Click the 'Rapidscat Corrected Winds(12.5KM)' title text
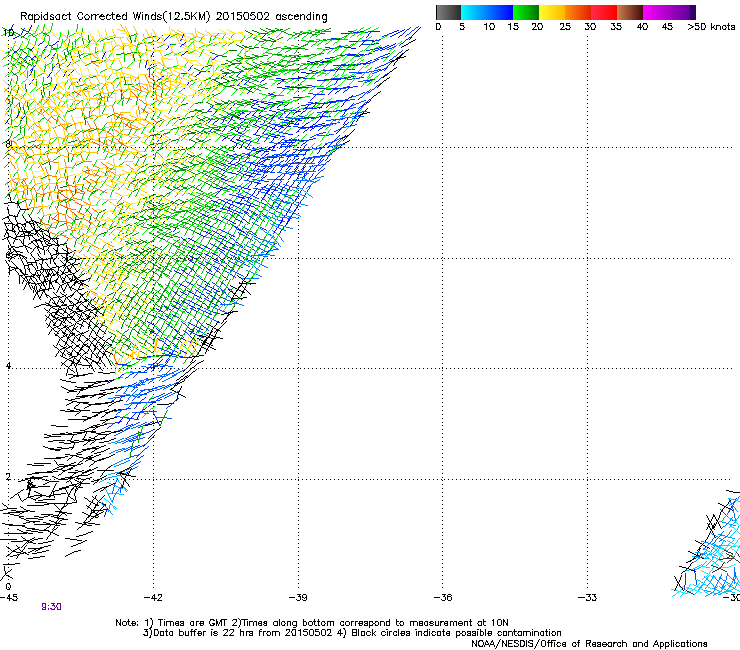This screenshot has width=740, height=650. 116,17
